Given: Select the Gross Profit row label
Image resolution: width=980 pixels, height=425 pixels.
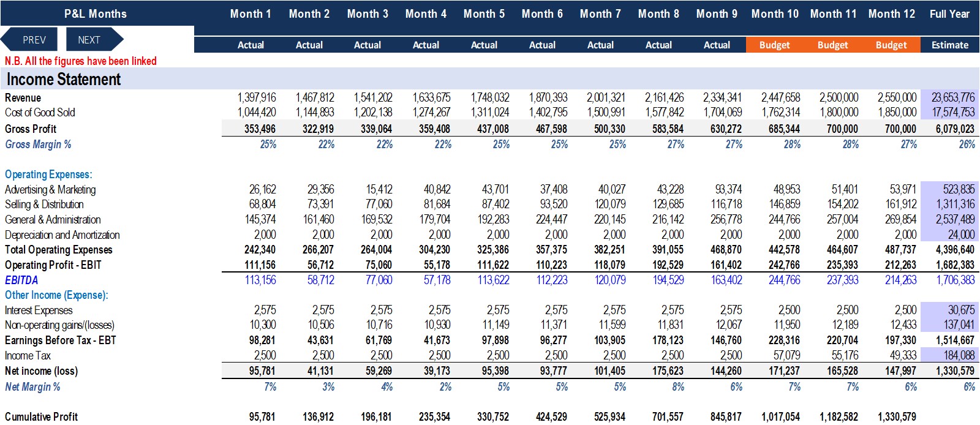Looking at the screenshot, I should tap(31, 129).
